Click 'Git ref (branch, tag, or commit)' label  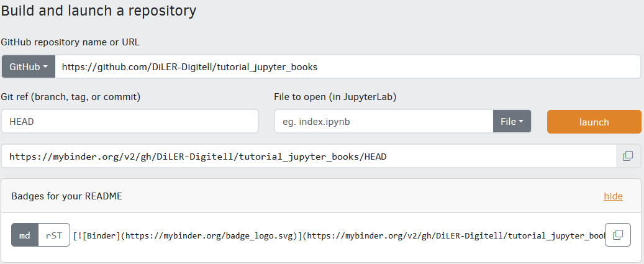point(71,97)
